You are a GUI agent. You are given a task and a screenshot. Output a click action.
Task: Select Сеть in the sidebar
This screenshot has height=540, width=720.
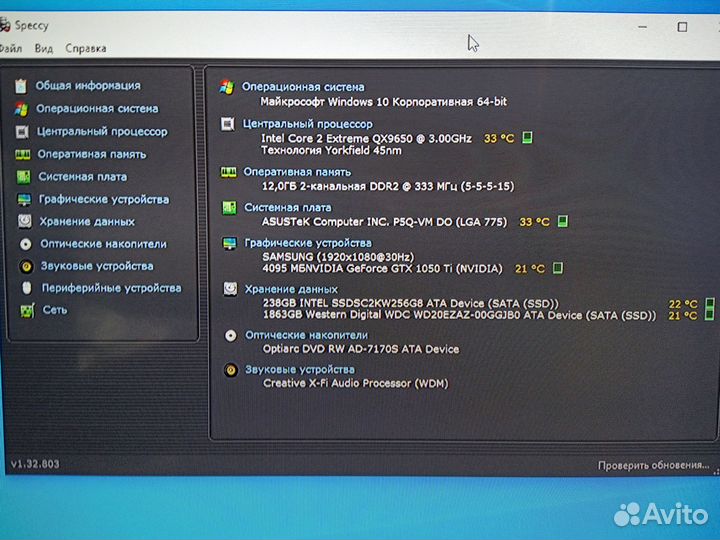[x=55, y=310]
